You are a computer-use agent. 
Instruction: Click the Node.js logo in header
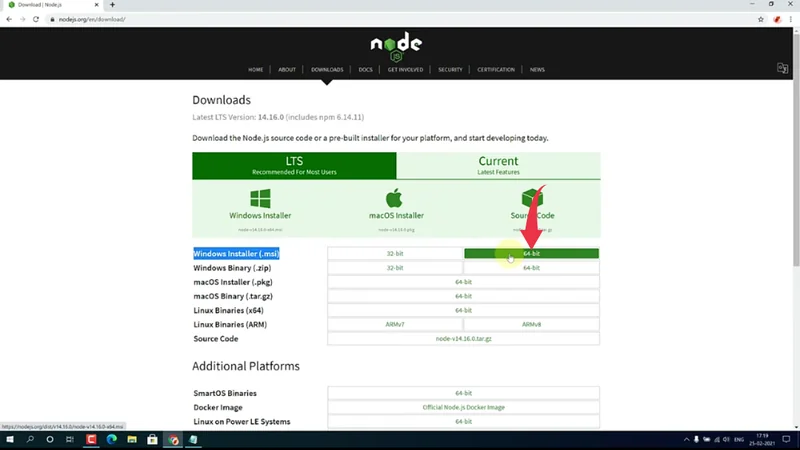point(396,46)
